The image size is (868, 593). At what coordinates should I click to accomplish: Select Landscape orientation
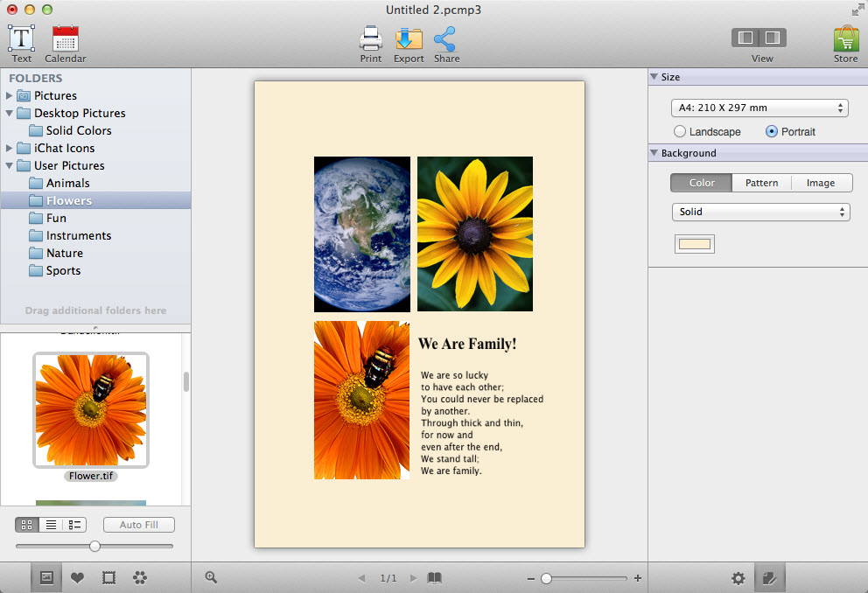[x=680, y=131]
